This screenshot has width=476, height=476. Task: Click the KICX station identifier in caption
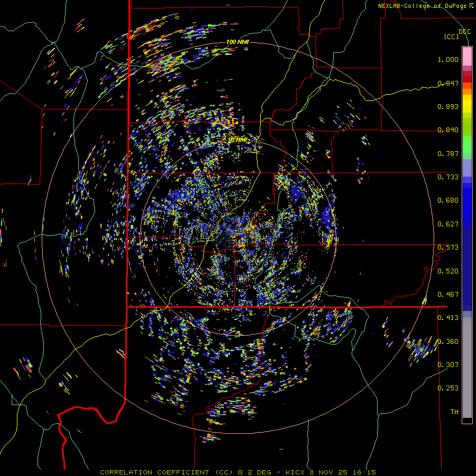295,472
